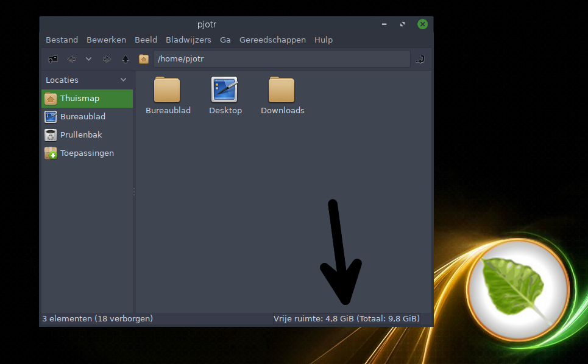588x364 pixels.
Task: Open the Bewerken menu
Action: pos(106,40)
